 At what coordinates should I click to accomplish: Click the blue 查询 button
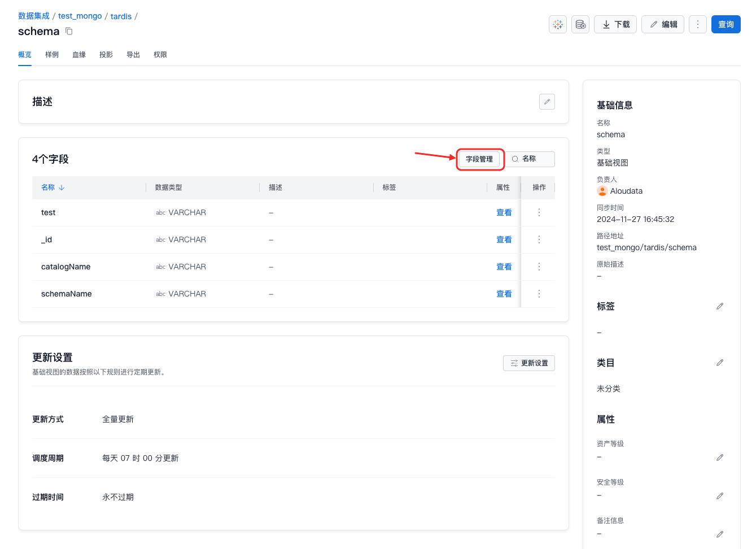pos(726,24)
